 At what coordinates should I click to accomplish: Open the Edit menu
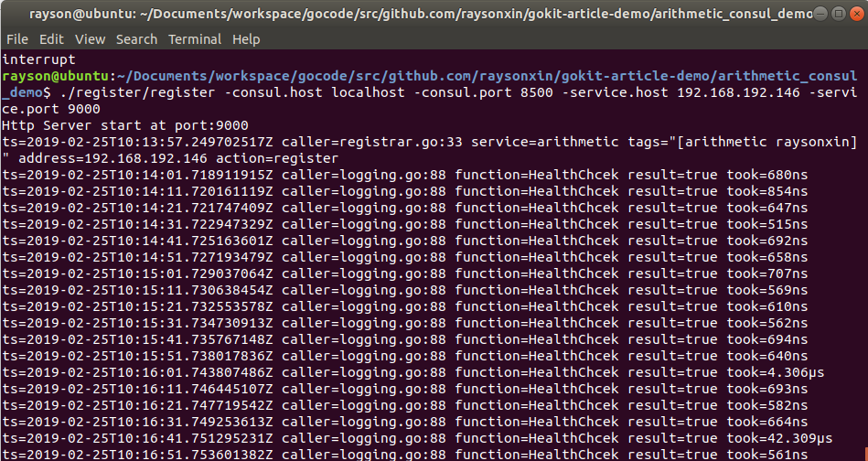click(x=51, y=39)
